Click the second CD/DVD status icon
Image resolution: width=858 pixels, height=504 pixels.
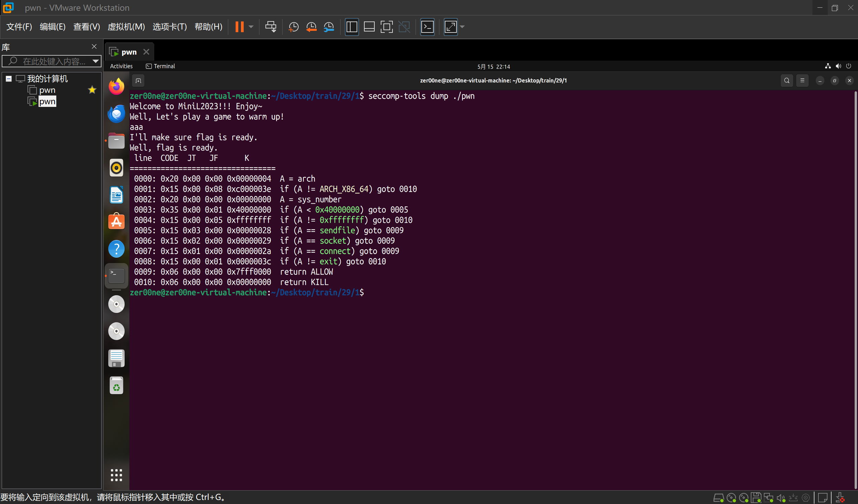[x=744, y=498]
